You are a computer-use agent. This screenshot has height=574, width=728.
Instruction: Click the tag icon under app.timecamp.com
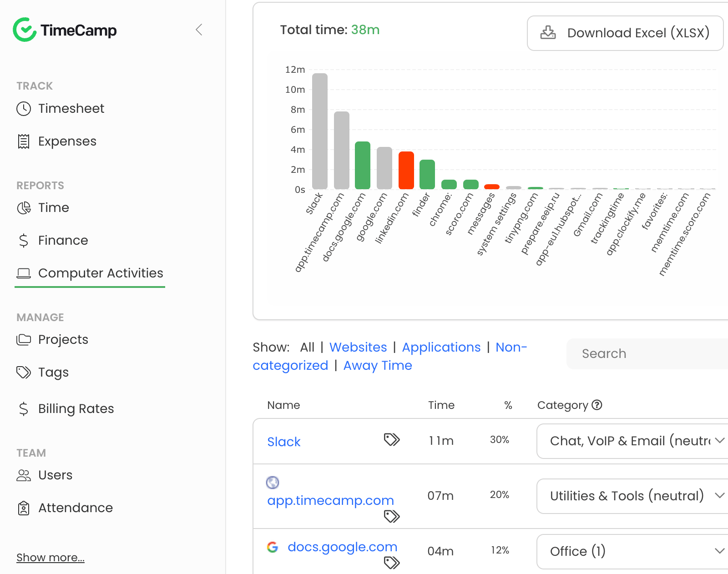point(392,516)
